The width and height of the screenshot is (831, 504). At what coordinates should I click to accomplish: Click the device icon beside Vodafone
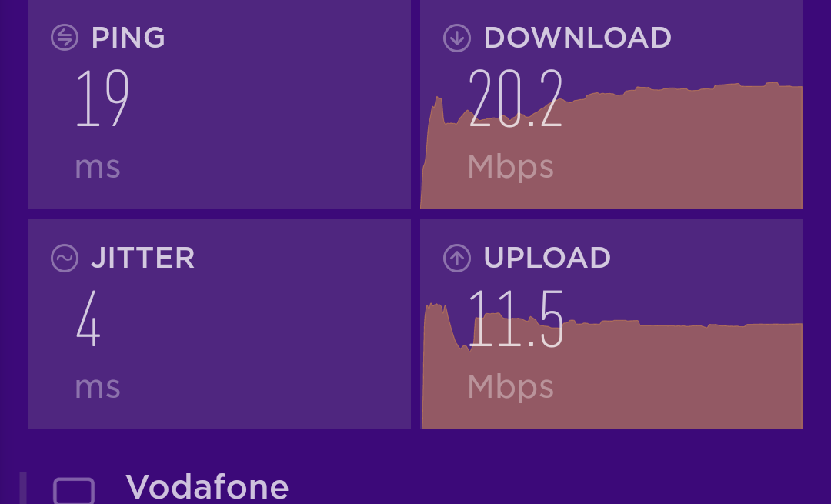74,491
